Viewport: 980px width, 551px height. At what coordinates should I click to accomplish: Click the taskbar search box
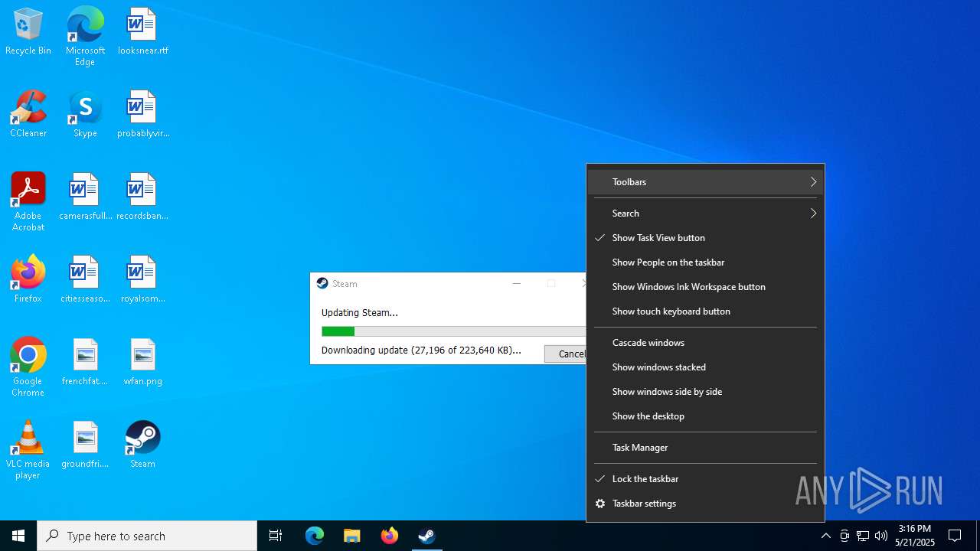pyautogui.click(x=147, y=536)
